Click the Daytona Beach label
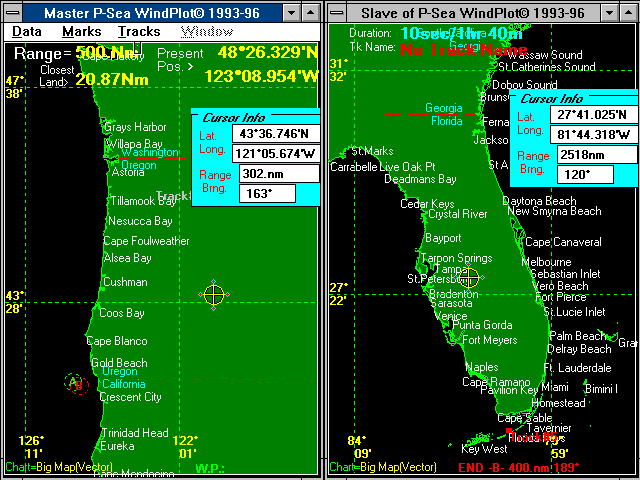The image size is (640, 480). (x=539, y=201)
